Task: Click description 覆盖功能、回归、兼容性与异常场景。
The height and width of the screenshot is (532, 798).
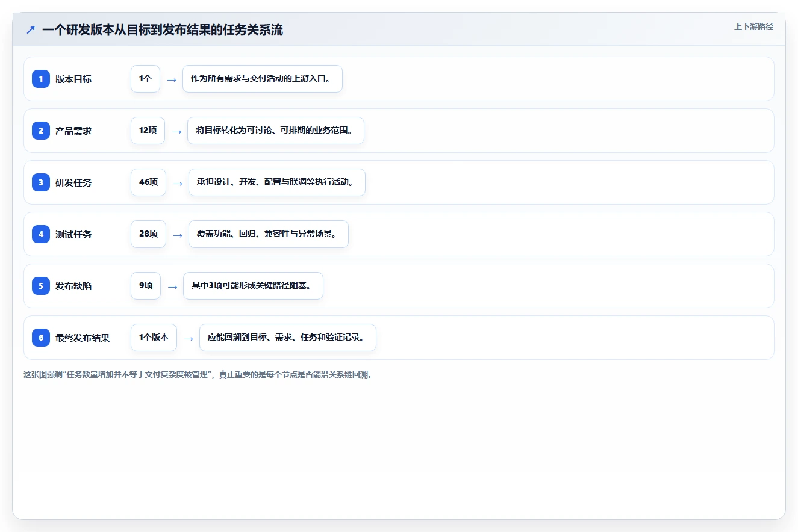Action: (269, 234)
